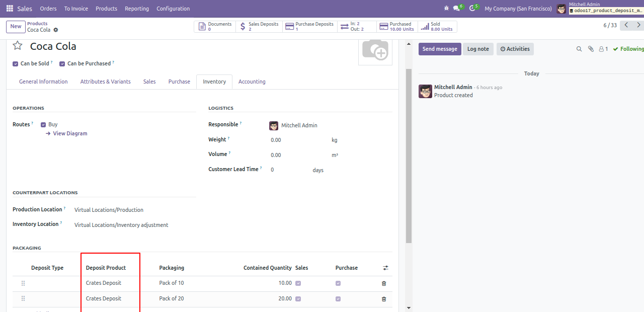Switch to the Sales tab
Image resolution: width=644 pixels, height=312 pixels.
[x=149, y=82]
